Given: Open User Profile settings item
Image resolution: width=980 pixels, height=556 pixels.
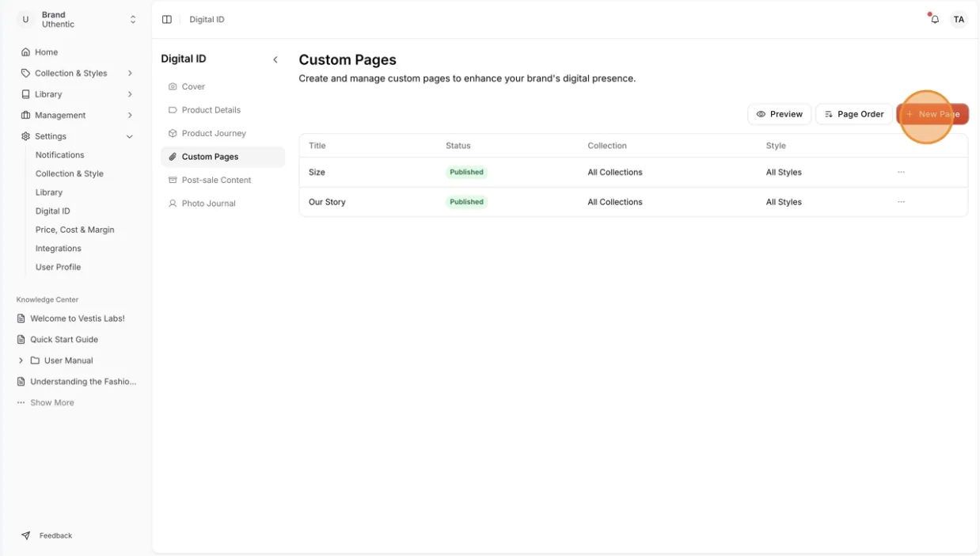Looking at the screenshot, I should coord(59,267).
